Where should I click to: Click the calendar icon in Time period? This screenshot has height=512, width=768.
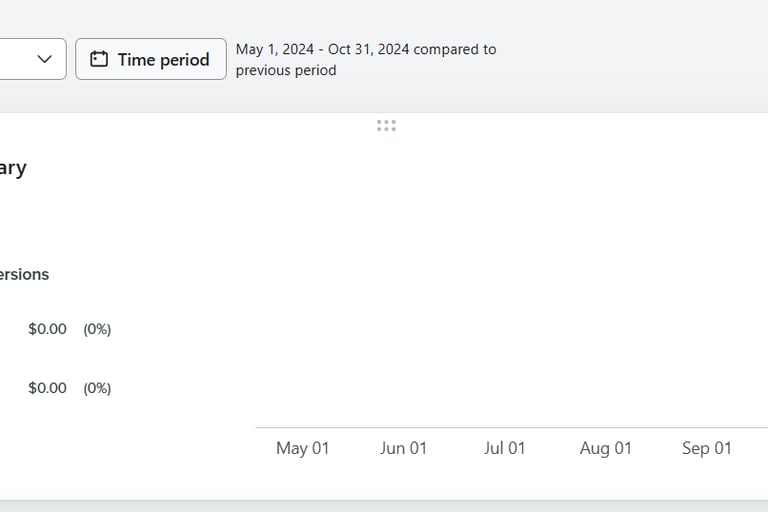click(x=99, y=59)
